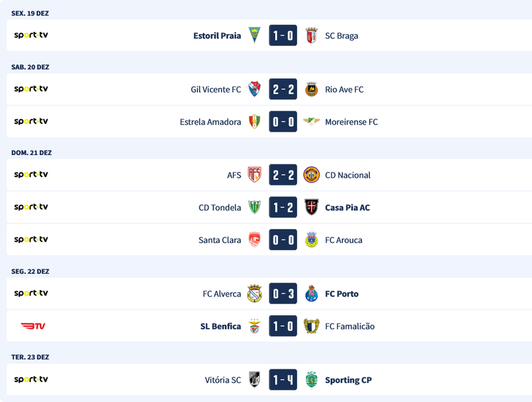Image resolution: width=532 pixels, height=402 pixels.
Task: Open the FC Alverca 0-3 score
Action: [x=283, y=294]
